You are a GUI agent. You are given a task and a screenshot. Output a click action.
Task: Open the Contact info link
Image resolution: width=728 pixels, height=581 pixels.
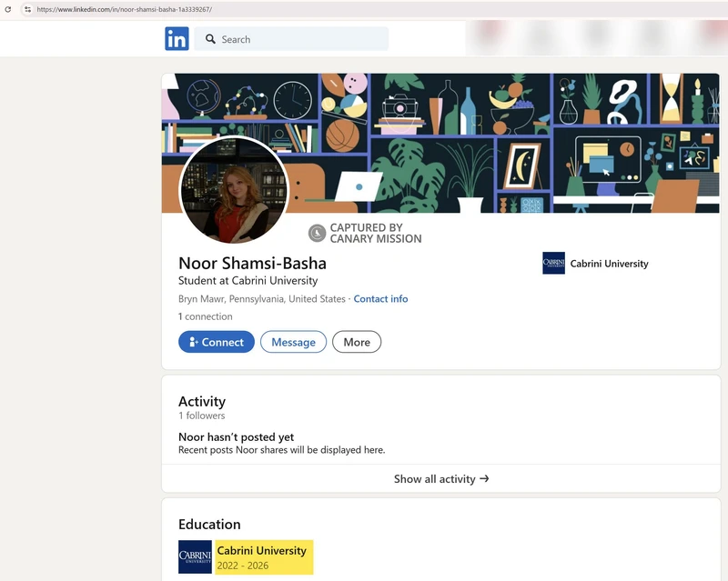(380, 299)
